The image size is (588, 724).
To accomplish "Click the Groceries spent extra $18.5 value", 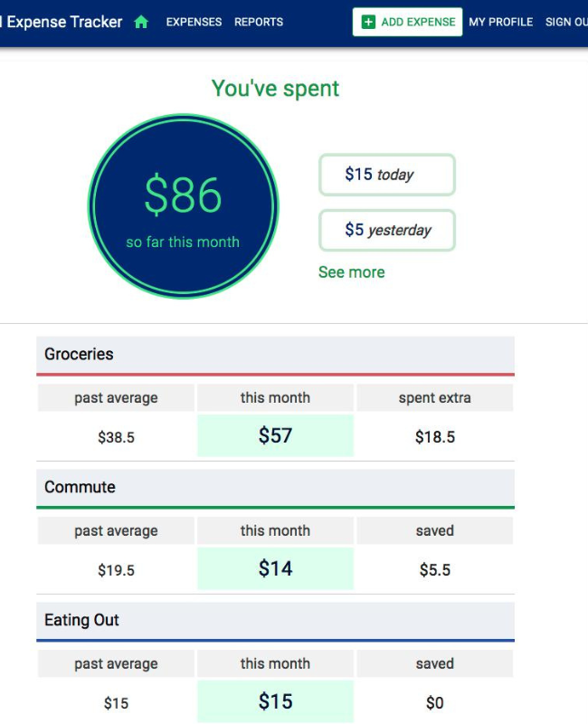I will point(435,436).
